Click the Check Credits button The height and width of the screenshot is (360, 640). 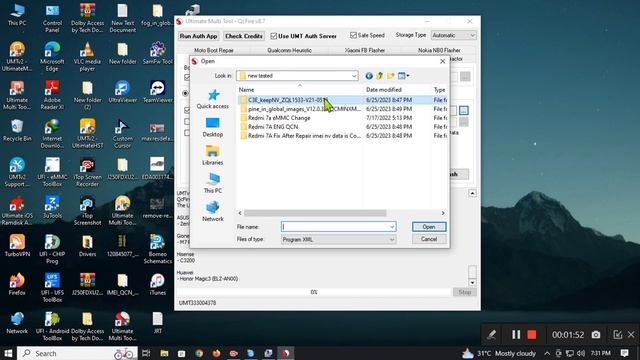244,36
